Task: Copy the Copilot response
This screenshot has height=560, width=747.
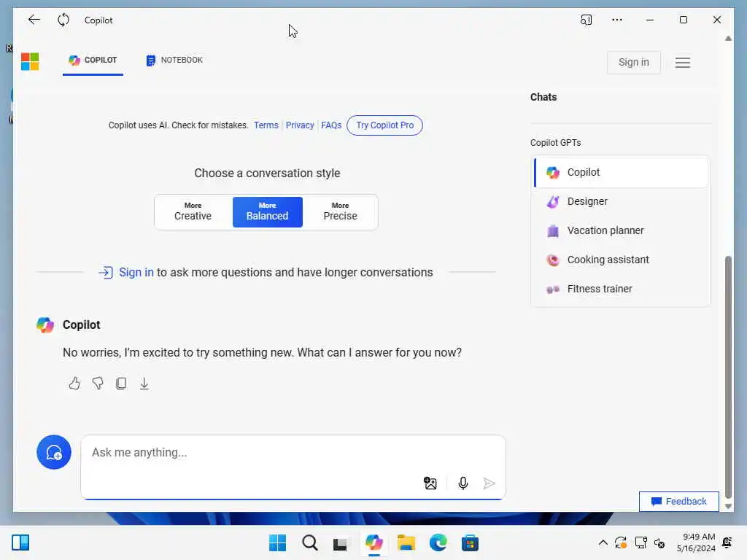Action: point(121,384)
